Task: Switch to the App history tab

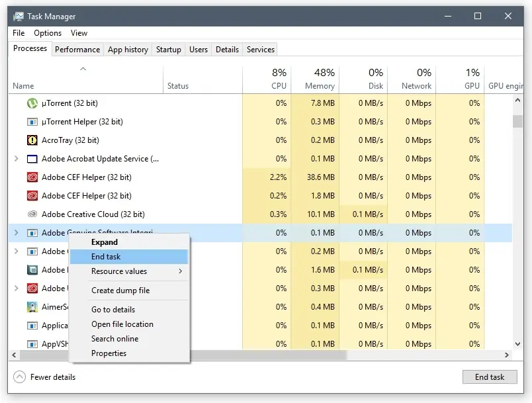Action: 128,50
